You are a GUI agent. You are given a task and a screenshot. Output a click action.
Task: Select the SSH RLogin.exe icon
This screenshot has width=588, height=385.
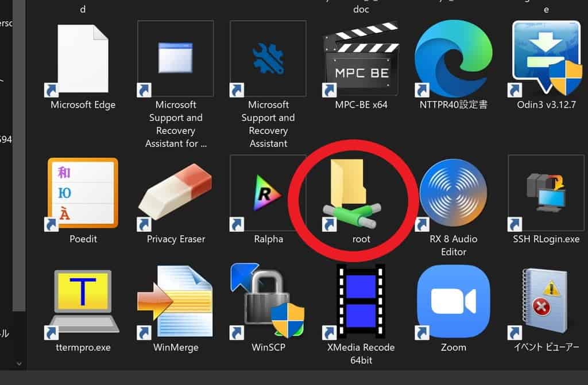pos(546,193)
